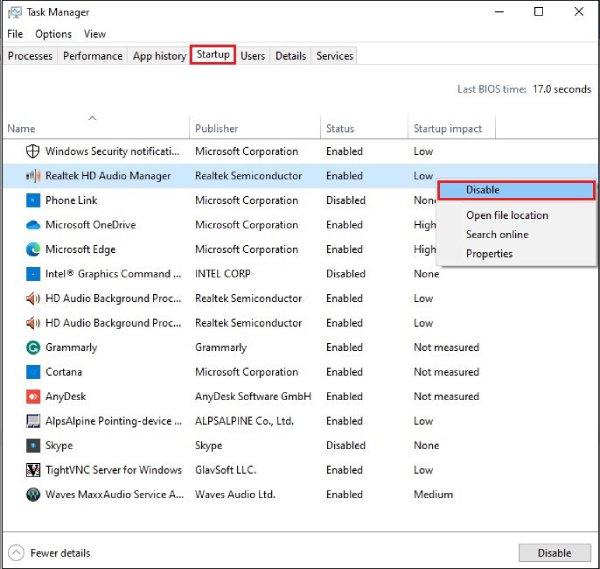Viewport: 600px width, 569px height.
Task: Click the Phone Link app icon
Action: [x=30, y=201]
